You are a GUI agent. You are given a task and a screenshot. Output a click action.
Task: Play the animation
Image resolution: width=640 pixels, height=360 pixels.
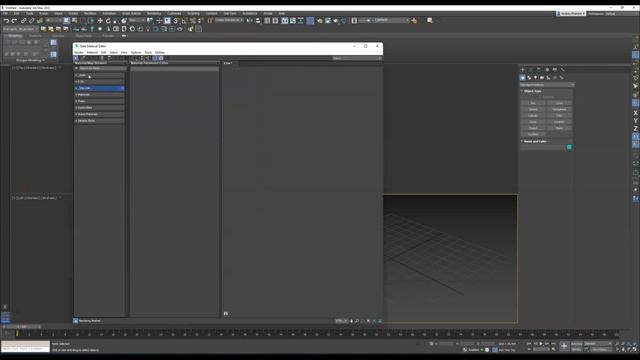click(x=541, y=344)
